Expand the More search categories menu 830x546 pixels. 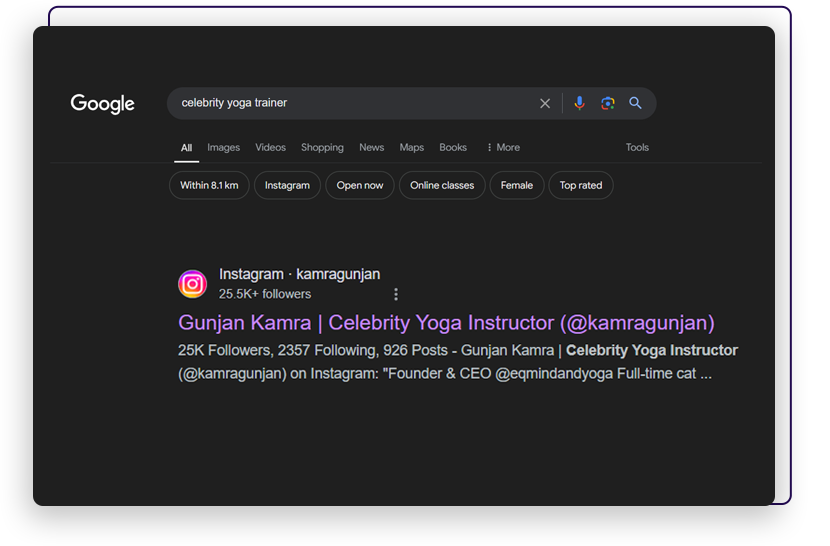tap(503, 148)
